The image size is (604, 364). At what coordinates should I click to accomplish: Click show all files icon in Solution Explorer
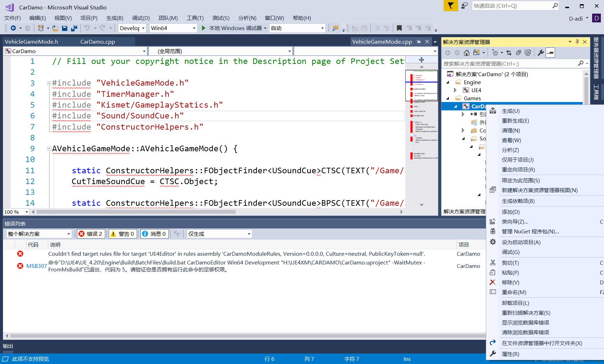point(528,53)
